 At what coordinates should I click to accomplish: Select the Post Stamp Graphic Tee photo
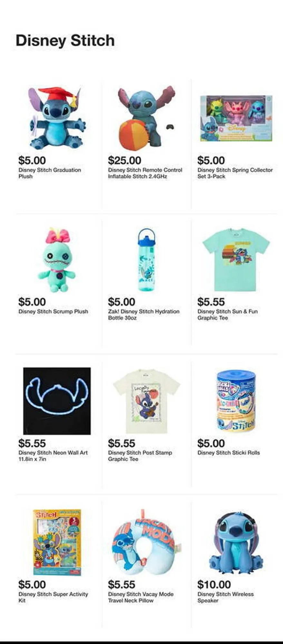(x=147, y=401)
